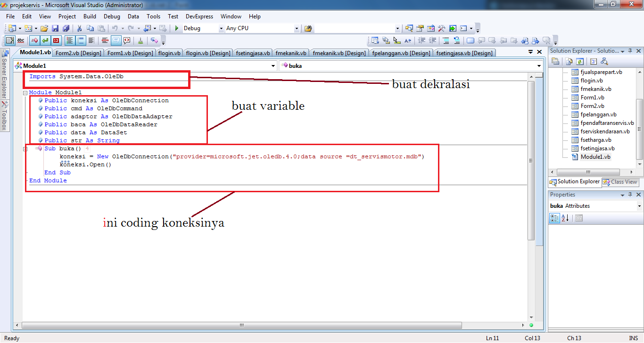
Task: Toggle the green return-arrow toolbar button
Action: [x=45, y=40]
